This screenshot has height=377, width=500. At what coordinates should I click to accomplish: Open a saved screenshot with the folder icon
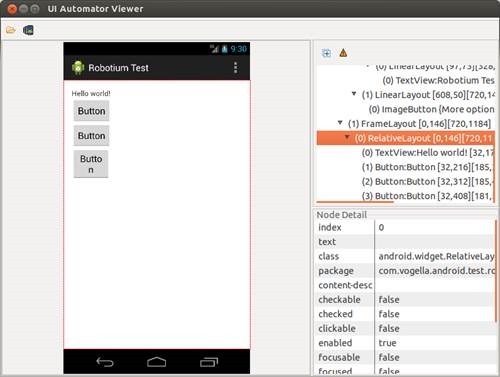pos(11,30)
